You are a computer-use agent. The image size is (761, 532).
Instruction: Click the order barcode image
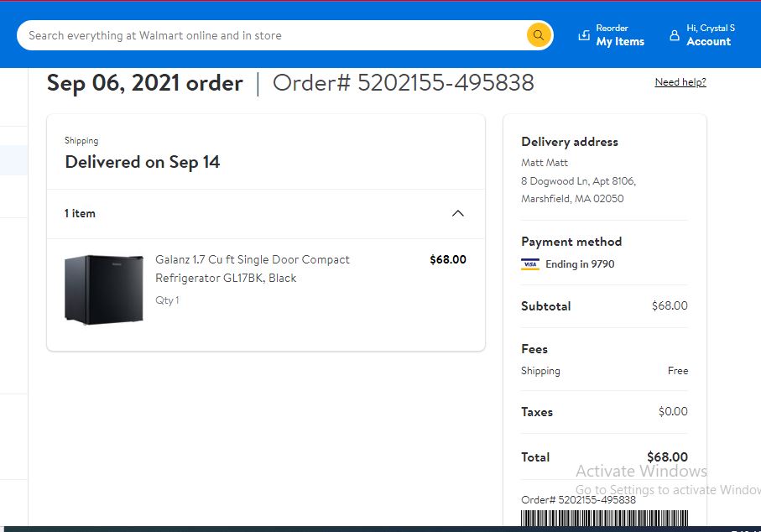tap(604, 518)
